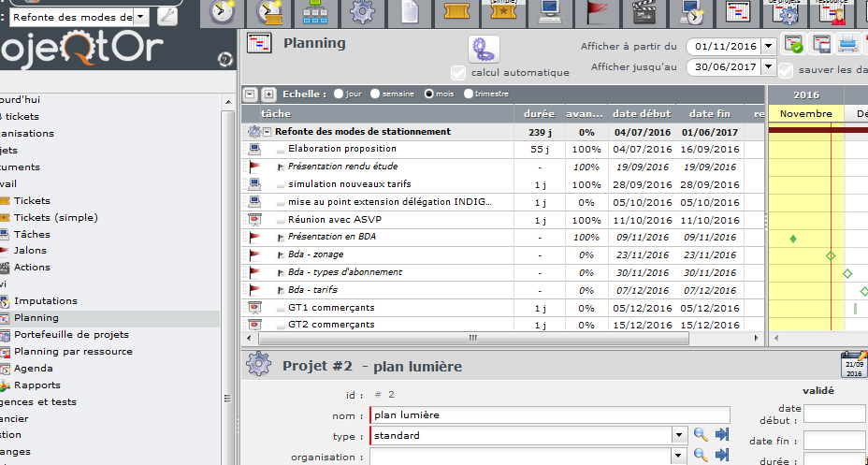
Task: Toggle the 'calcul automatique' checkbox
Action: pos(458,72)
